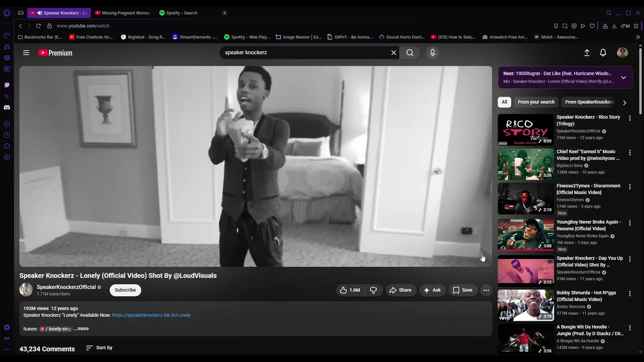Open the account avatar menu

(622, 52)
